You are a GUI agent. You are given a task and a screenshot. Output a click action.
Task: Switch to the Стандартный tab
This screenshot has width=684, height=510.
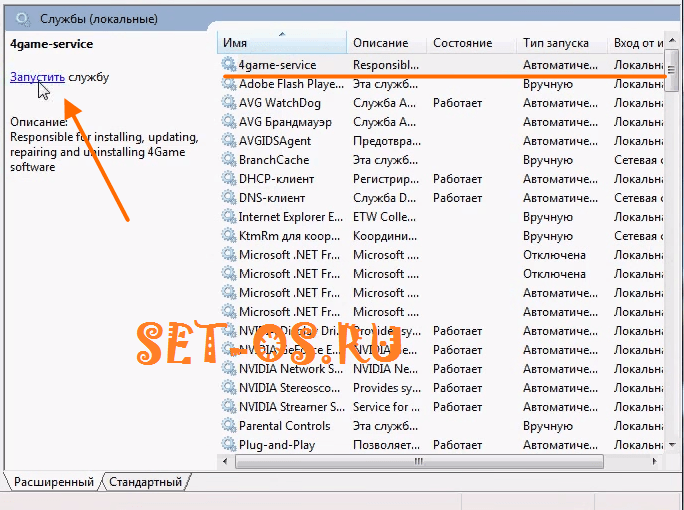point(145,482)
